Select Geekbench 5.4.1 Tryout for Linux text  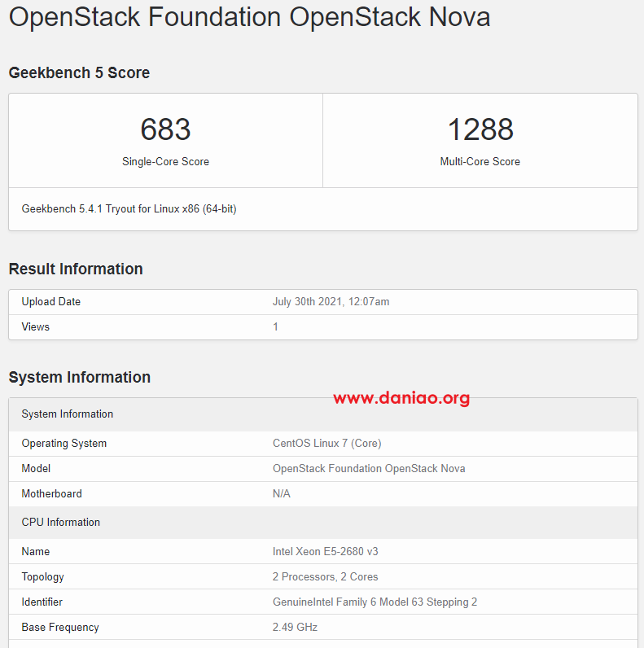pos(129,208)
